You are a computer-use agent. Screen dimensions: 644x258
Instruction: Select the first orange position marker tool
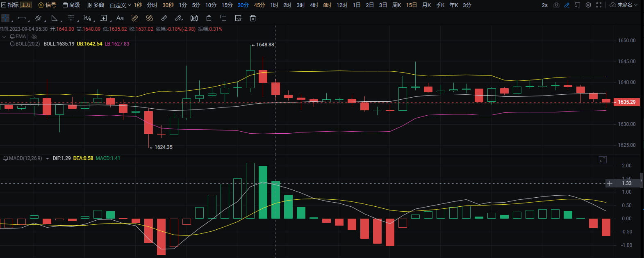point(134,18)
